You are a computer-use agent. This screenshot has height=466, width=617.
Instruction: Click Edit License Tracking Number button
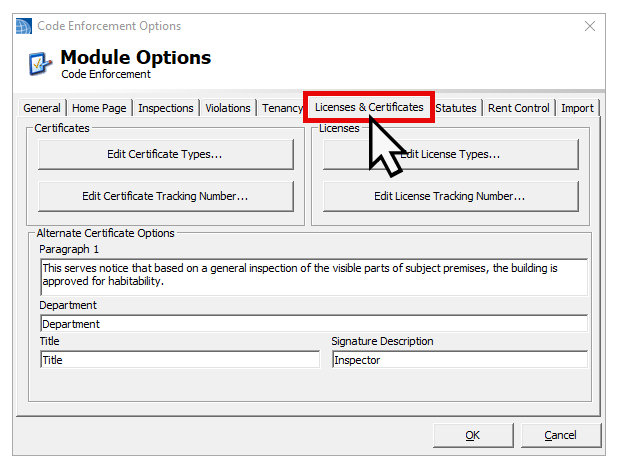pyautogui.click(x=450, y=196)
